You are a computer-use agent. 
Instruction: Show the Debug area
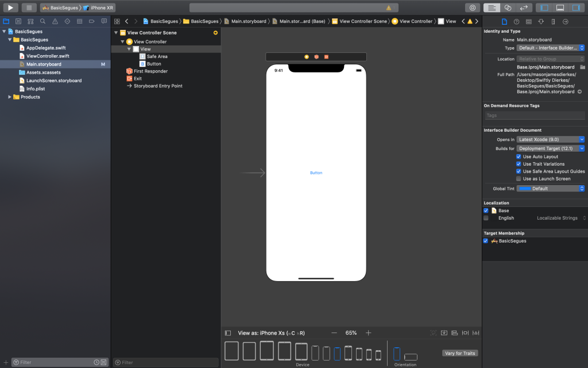point(560,7)
